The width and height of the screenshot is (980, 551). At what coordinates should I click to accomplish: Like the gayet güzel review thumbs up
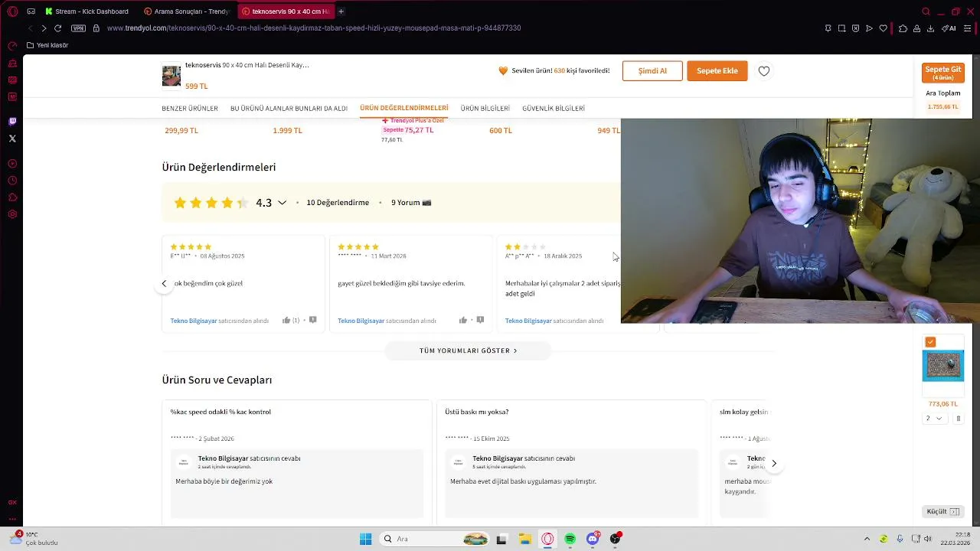pos(463,321)
